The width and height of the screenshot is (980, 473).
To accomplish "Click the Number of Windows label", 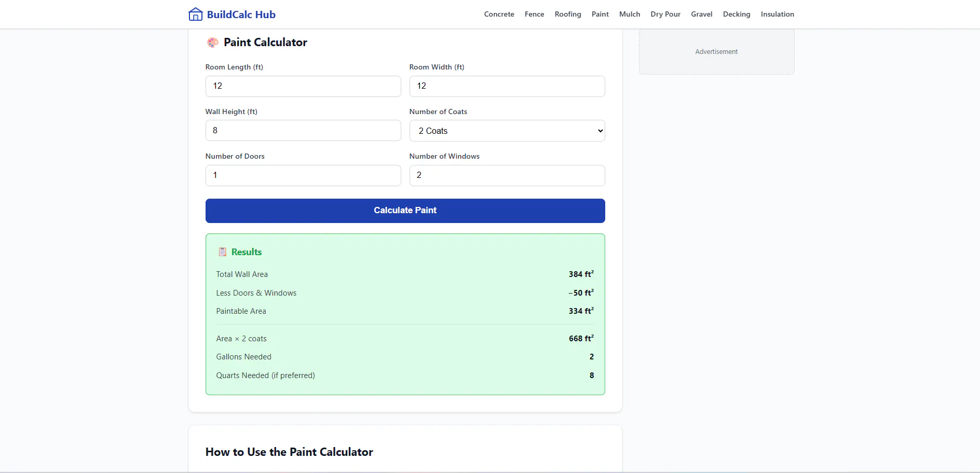I will pyautogui.click(x=444, y=157).
